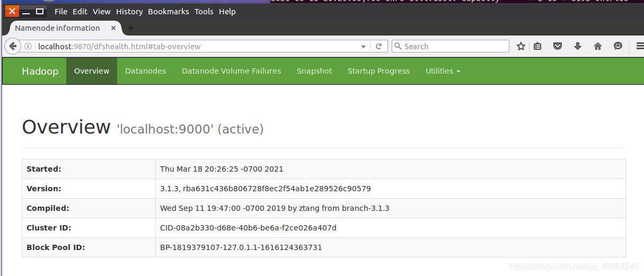Open the History menu
The width and height of the screenshot is (644, 276).
coord(130,12)
